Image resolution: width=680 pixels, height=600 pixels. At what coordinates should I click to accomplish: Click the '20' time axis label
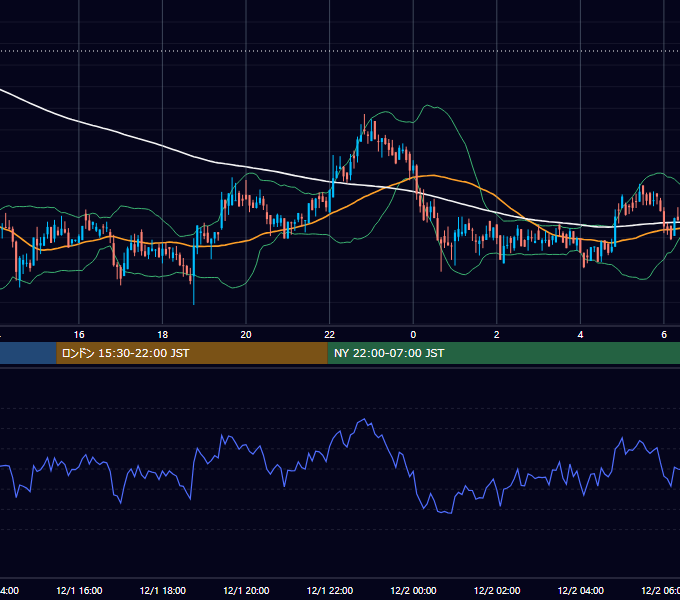tap(246, 335)
